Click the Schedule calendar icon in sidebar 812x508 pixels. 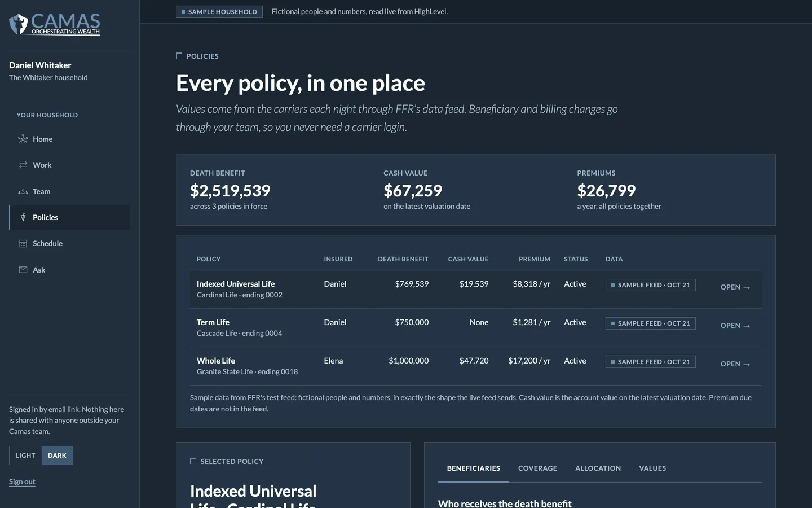click(x=23, y=243)
